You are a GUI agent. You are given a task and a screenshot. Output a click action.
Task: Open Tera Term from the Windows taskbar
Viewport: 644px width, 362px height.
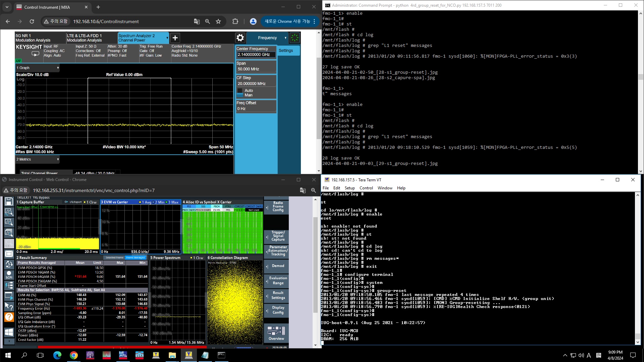[189, 355]
